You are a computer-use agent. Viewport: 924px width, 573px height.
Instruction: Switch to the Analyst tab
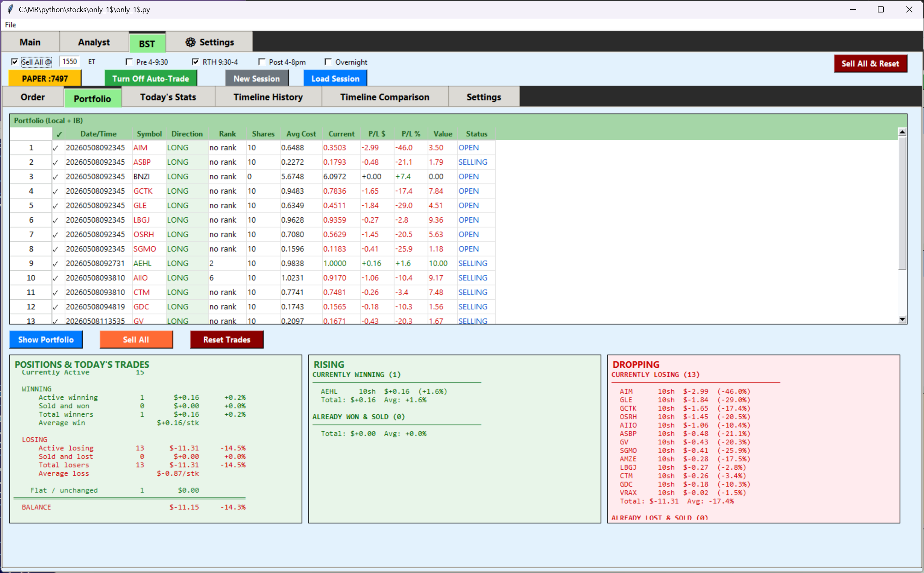(x=94, y=42)
